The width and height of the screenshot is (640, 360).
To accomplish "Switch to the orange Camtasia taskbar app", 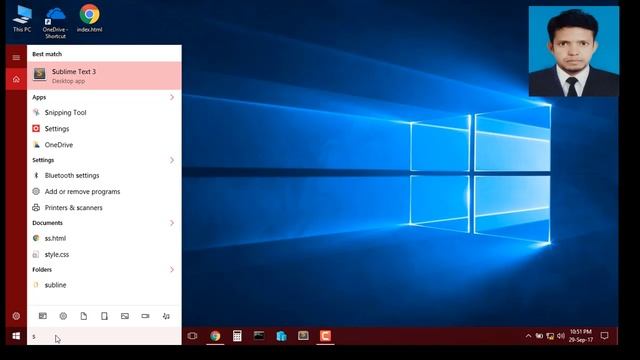I will (325, 336).
